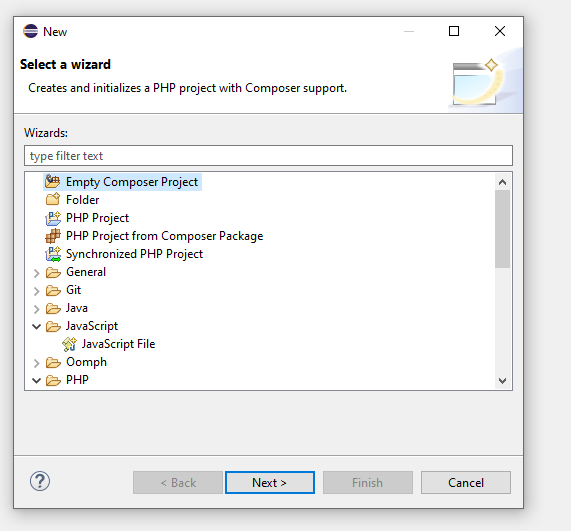Image resolution: width=571 pixels, height=531 pixels.
Task: Open the help question mark icon
Action: (40, 481)
